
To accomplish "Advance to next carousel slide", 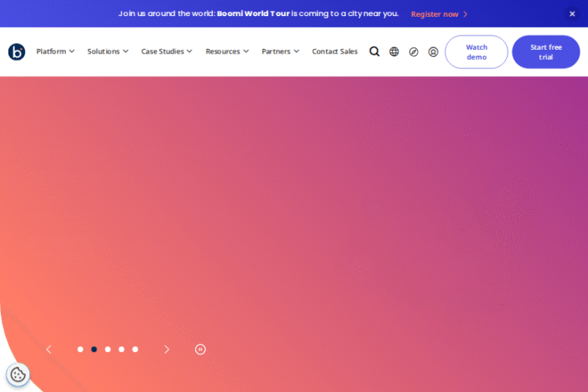I will point(167,349).
